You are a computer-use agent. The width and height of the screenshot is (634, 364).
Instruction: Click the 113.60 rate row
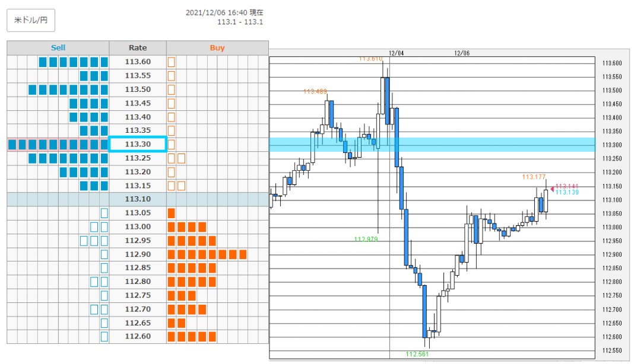(x=138, y=62)
